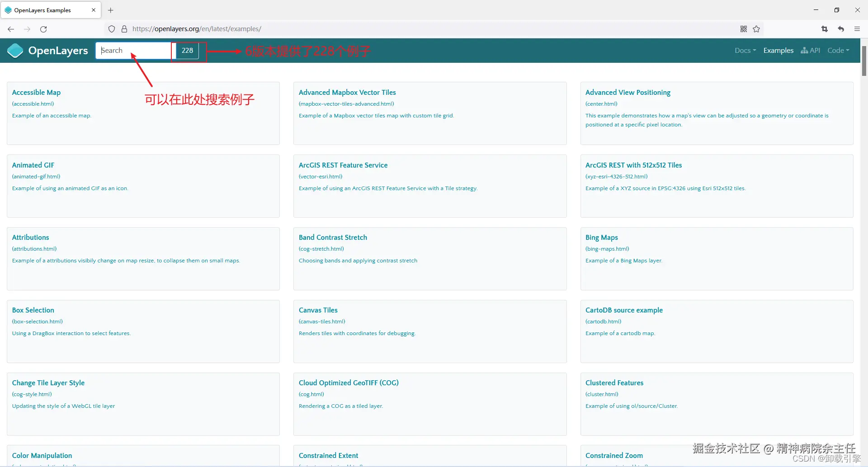Screen dimensions: 868x467
Task: Click the (cluster.html) filename text
Action: (602, 394)
